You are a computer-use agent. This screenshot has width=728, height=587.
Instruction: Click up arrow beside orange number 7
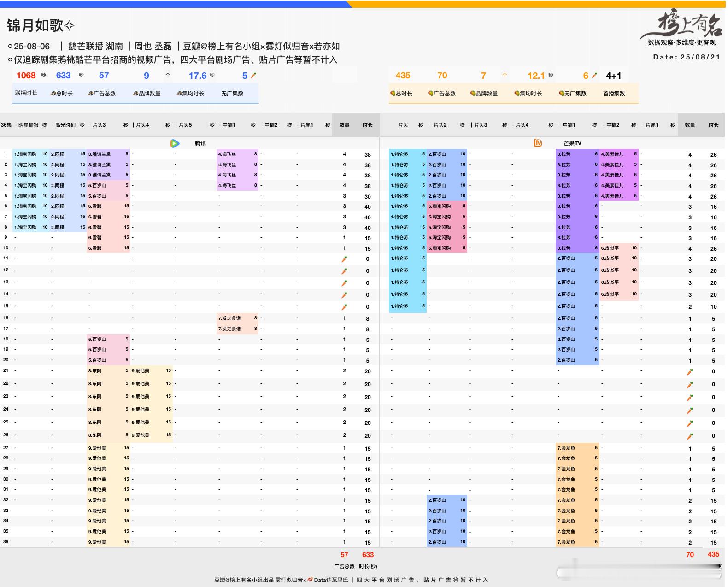(505, 75)
